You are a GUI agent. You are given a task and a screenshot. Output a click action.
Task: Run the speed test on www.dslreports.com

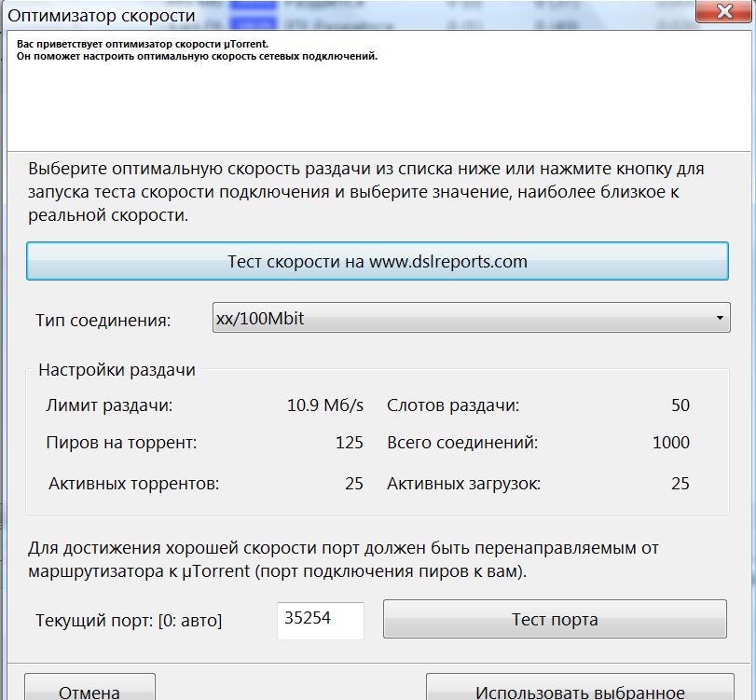377,261
